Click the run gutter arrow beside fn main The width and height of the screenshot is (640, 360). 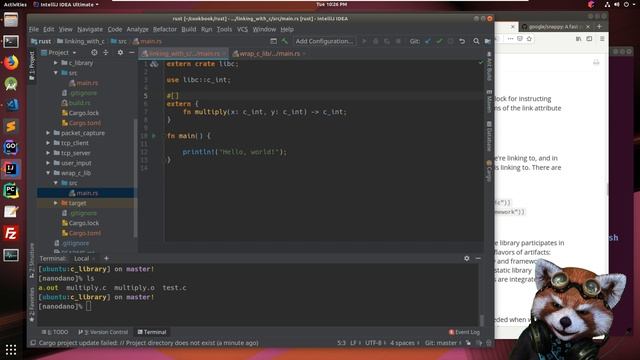point(154,136)
